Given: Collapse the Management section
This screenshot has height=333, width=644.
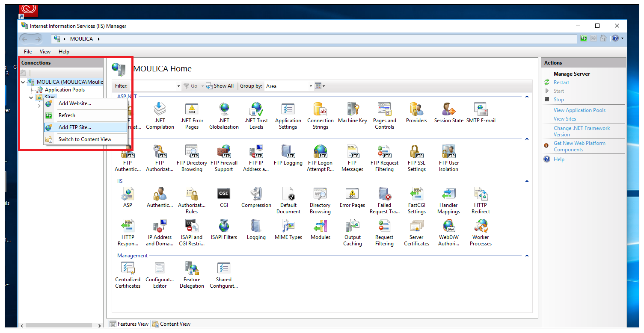Looking at the screenshot, I should tap(527, 256).
